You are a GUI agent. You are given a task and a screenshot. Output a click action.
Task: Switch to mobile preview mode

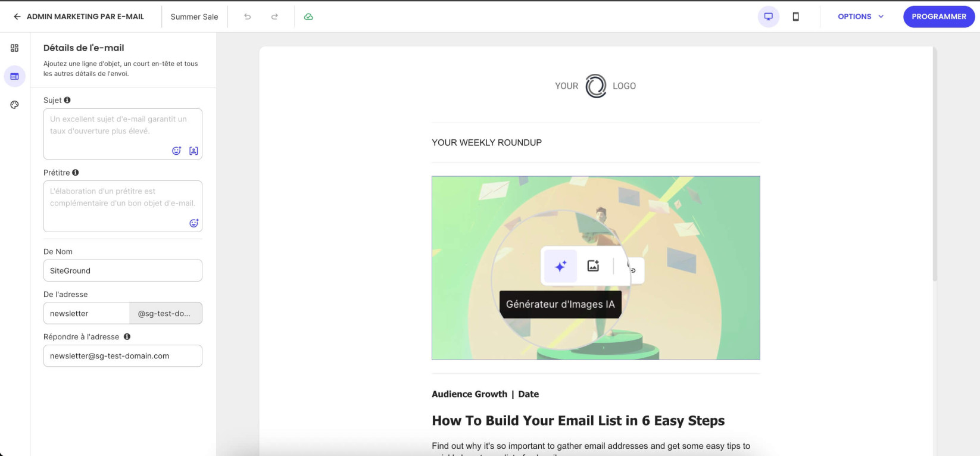pyautogui.click(x=795, y=17)
